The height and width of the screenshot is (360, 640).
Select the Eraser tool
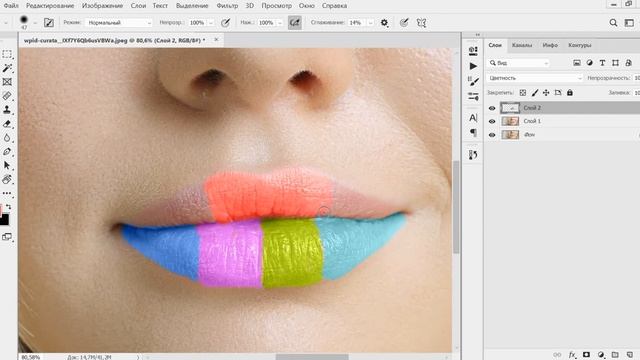point(7,124)
